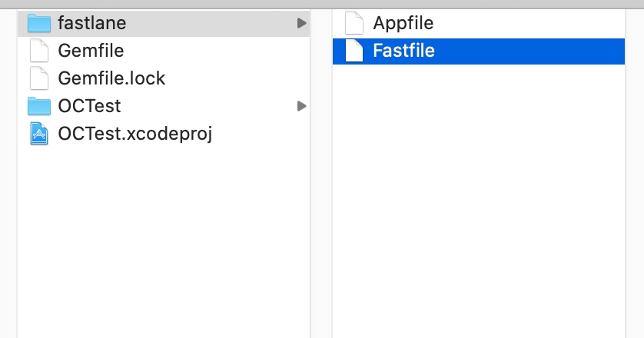The image size is (644, 338).
Task: Click divider between the two file columns
Action: point(321,192)
